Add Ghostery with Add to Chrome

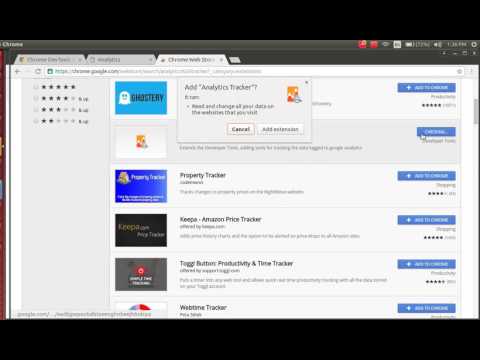tap(426, 88)
